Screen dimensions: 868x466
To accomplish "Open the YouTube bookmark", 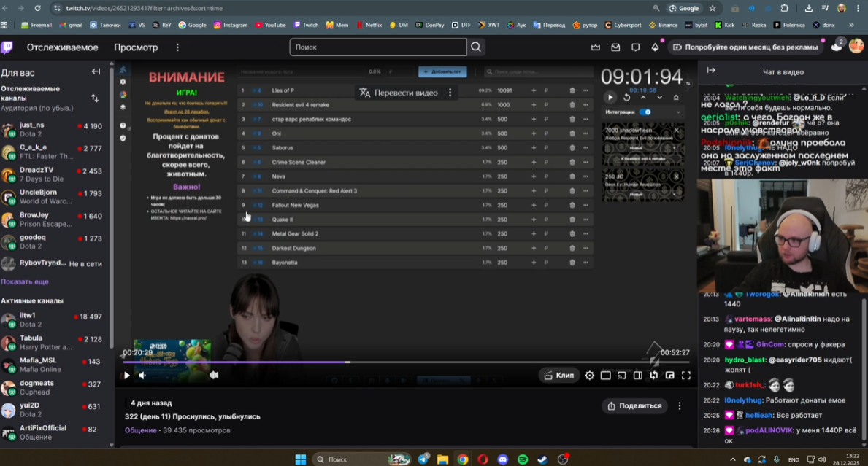I will coord(270,25).
